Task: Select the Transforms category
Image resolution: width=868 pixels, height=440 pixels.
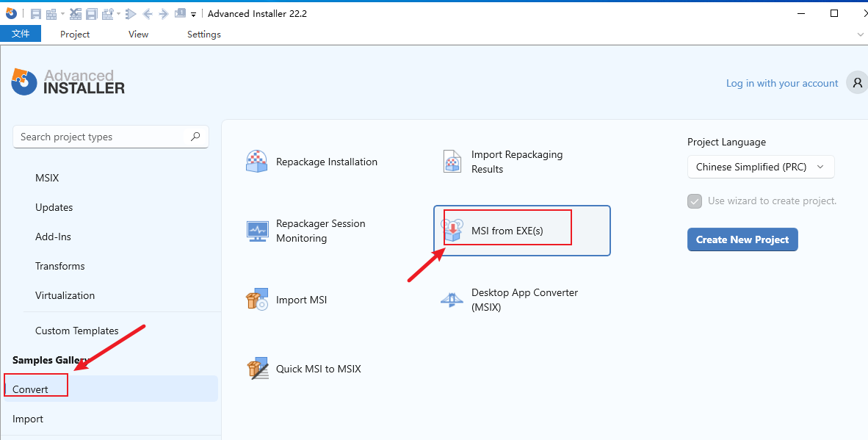Action: [59, 266]
